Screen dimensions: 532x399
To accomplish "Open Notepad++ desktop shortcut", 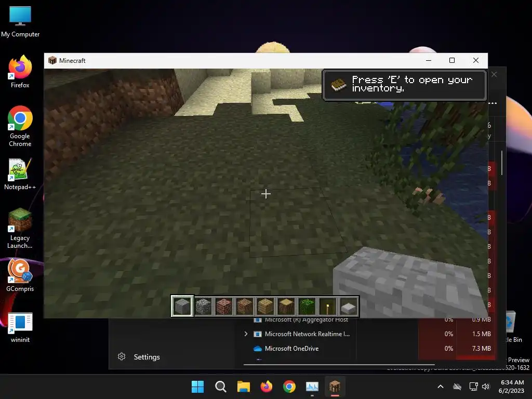I will point(20,174).
